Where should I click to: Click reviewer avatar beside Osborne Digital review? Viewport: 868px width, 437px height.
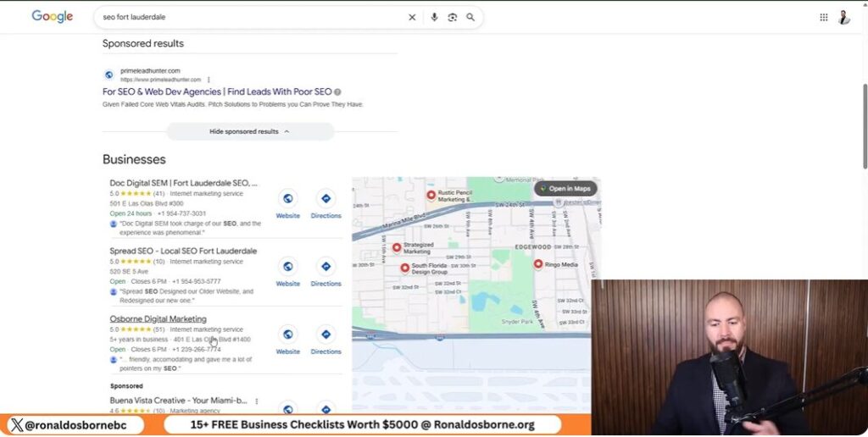pyautogui.click(x=114, y=360)
